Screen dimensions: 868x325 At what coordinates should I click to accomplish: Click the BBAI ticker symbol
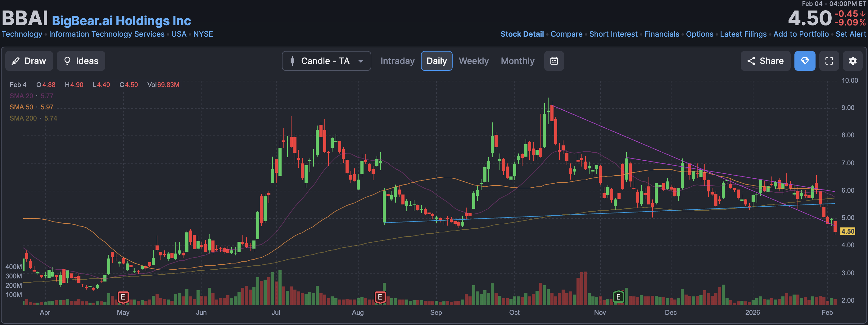[25, 18]
